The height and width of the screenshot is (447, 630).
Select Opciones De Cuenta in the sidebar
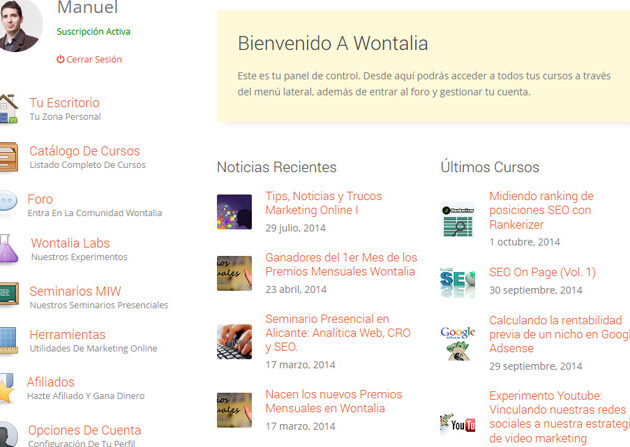pos(85,430)
